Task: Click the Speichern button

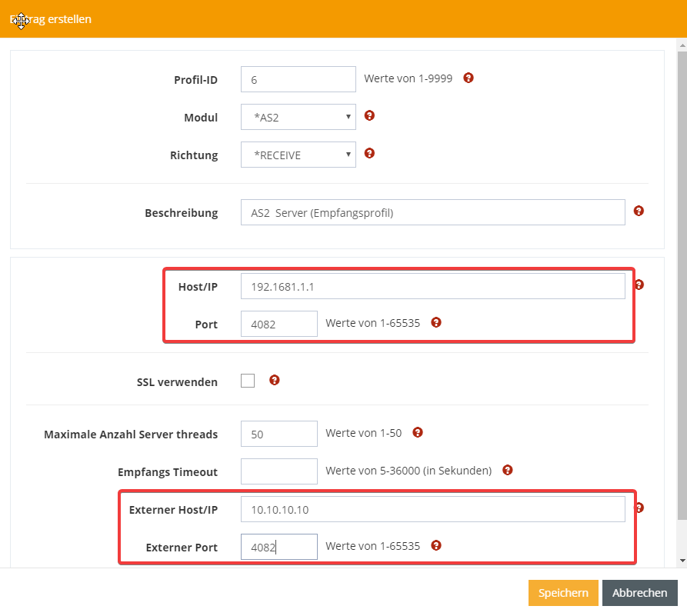Action: (562, 593)
